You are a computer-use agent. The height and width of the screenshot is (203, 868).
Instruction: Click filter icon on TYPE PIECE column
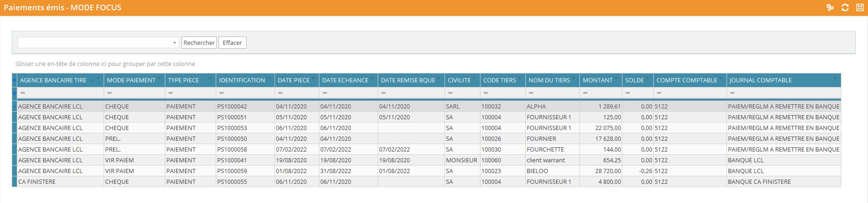210,78
